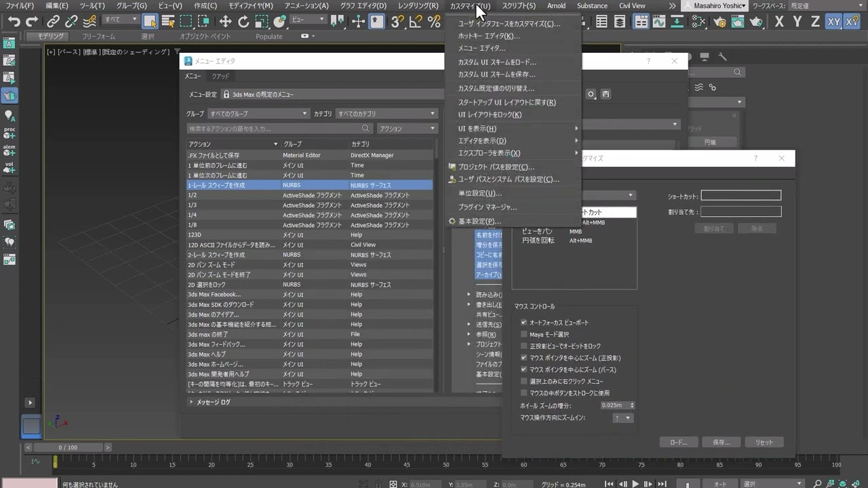
Task: Activate the Select and Move tool
Action: point(225,22)
